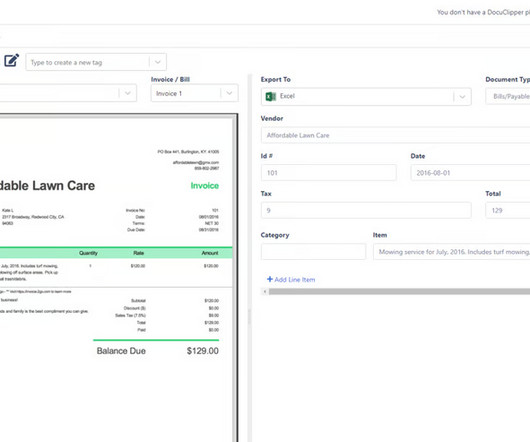Click the gray horizontal scrollbar under line items
The height and width of the screenshot is (442, 530).
[399, 291]
